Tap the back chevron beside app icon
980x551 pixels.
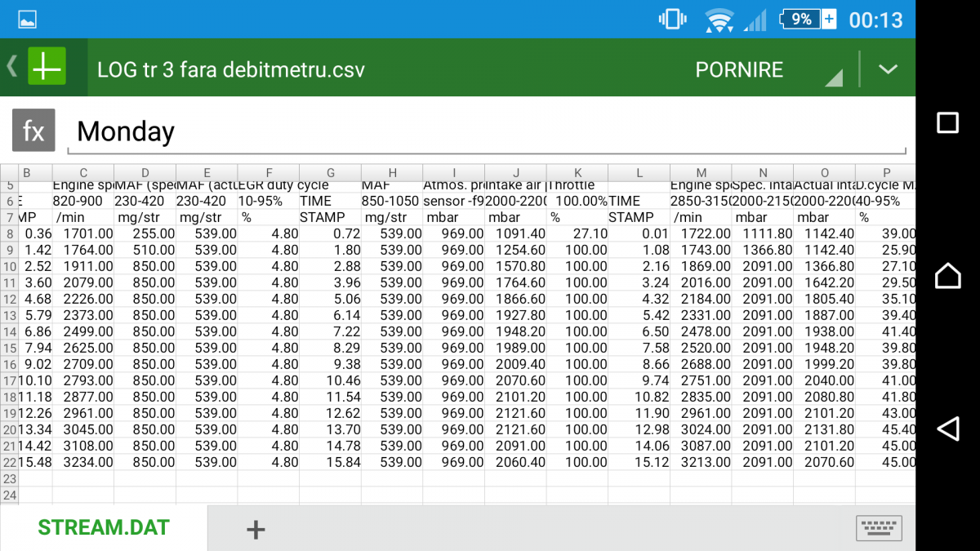pyautogui.click(x=12, y=67)
